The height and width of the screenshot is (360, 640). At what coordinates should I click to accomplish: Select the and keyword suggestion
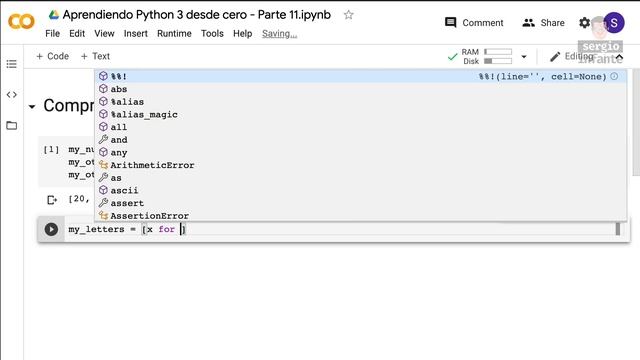click(x=361, y=140)
